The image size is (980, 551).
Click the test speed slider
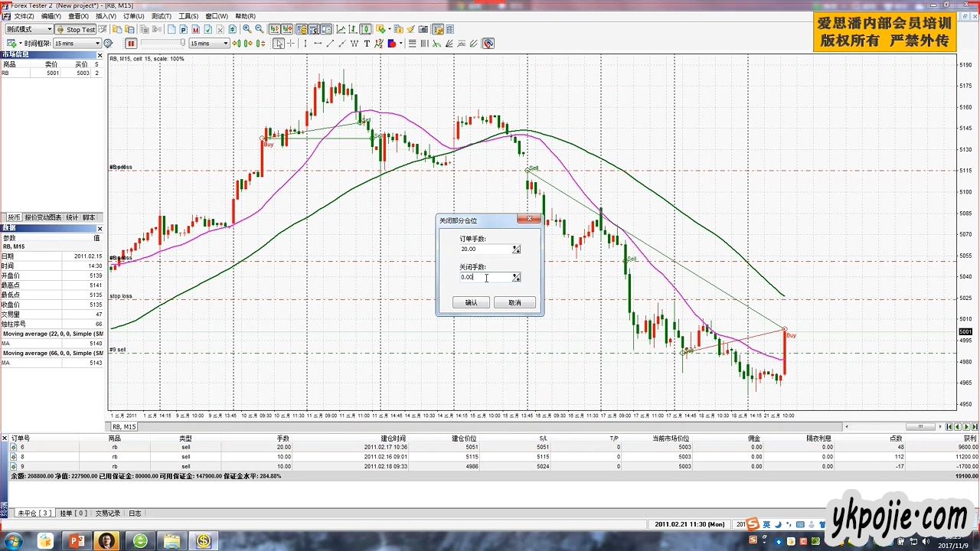[x=162, y=44]
